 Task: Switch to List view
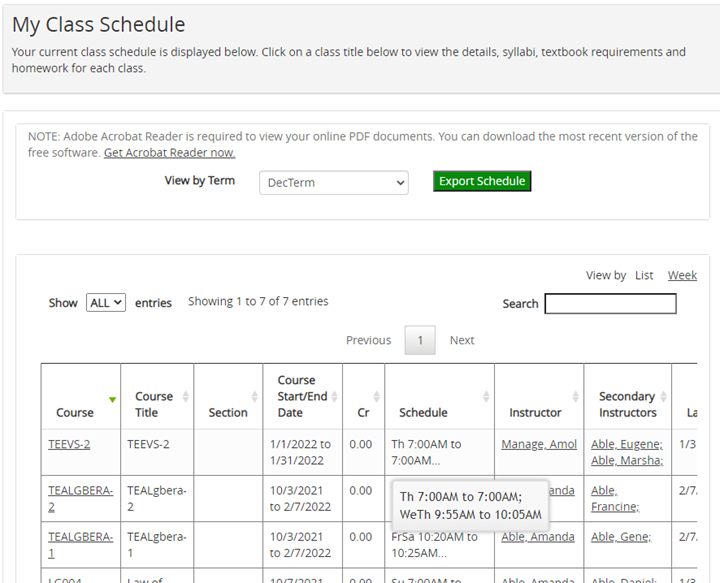point(644,275)
